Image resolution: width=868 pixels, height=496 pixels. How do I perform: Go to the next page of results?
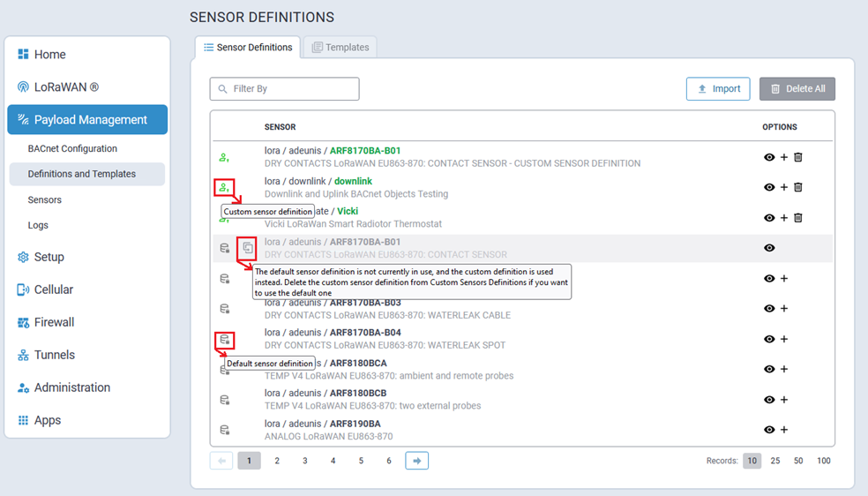click(416, 461)
